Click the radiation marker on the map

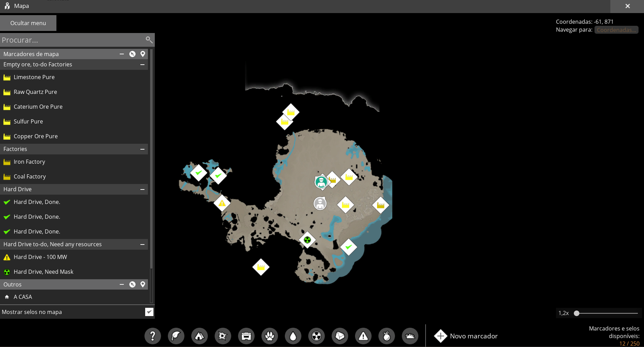(x=307, y=240)
